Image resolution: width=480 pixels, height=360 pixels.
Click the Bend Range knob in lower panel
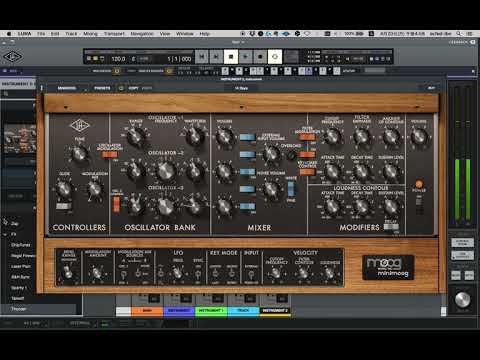[68, 273]
